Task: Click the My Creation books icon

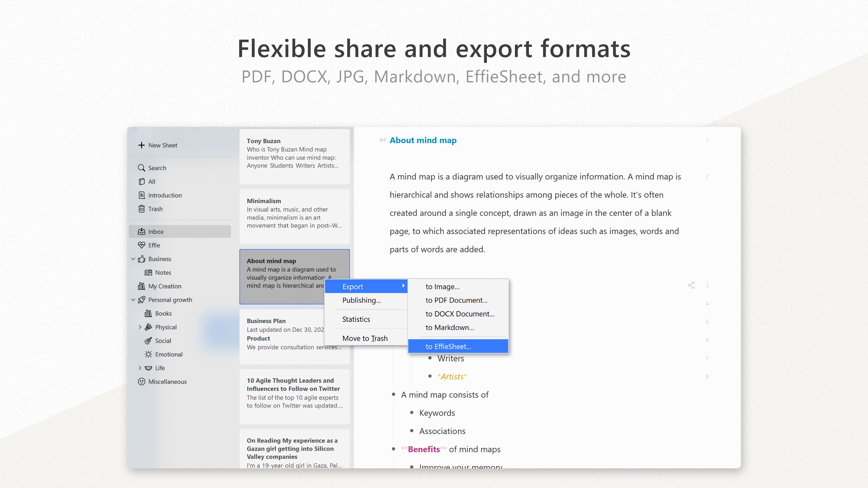Action: (x=142, y=286)
